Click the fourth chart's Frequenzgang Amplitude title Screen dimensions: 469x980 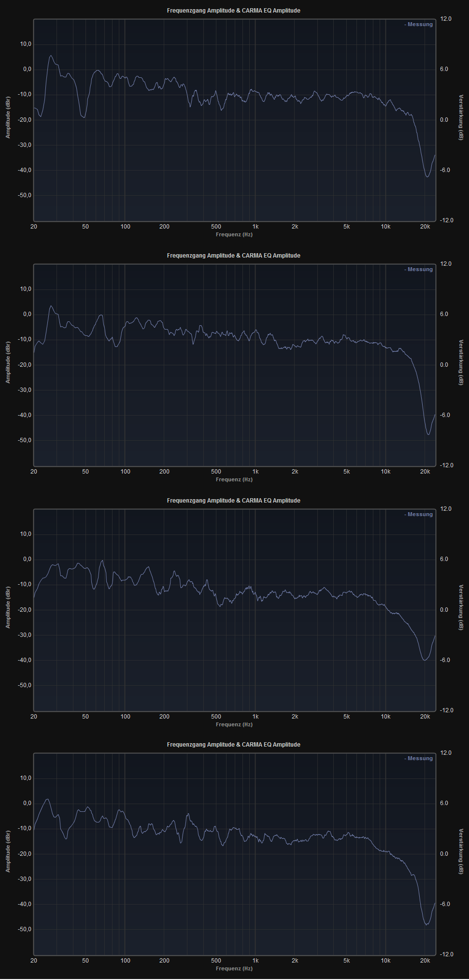point(233,745)
